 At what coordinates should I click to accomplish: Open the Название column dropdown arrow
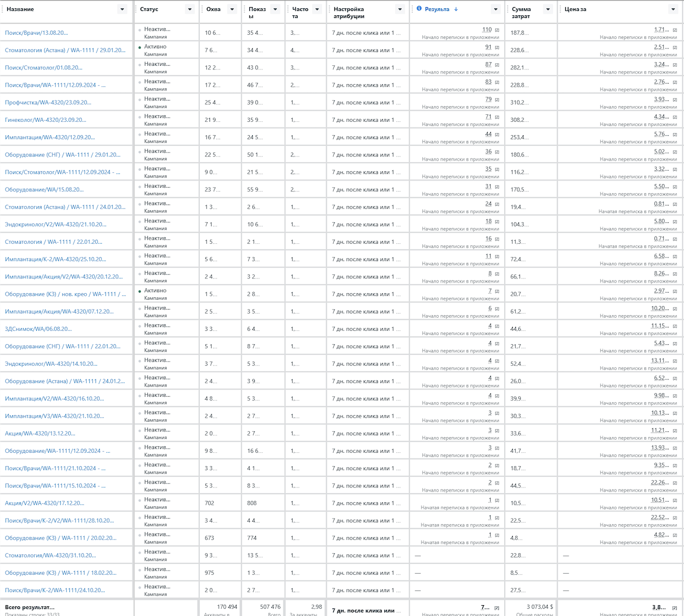pos(122,9)
